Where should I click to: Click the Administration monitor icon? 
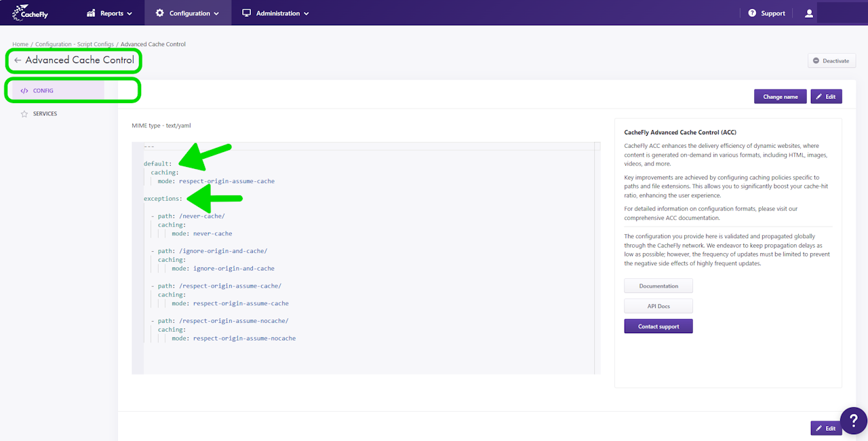pyautogui.click(x=246, y=13)
